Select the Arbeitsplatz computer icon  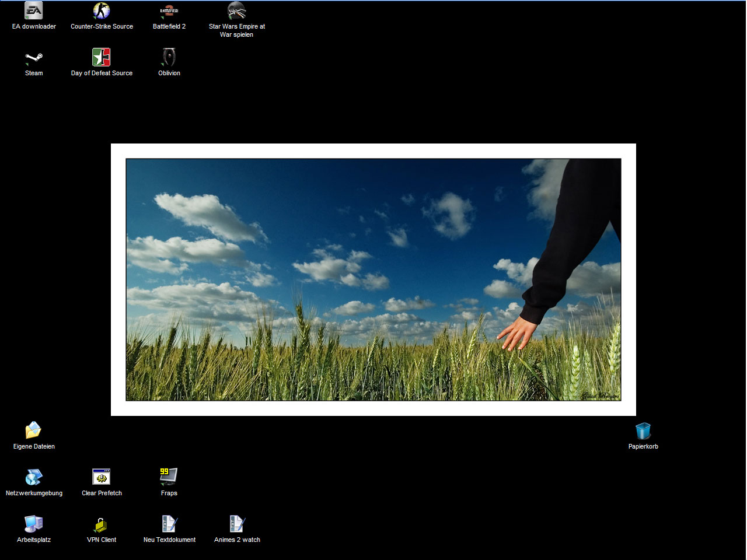[x=34, y=524]
